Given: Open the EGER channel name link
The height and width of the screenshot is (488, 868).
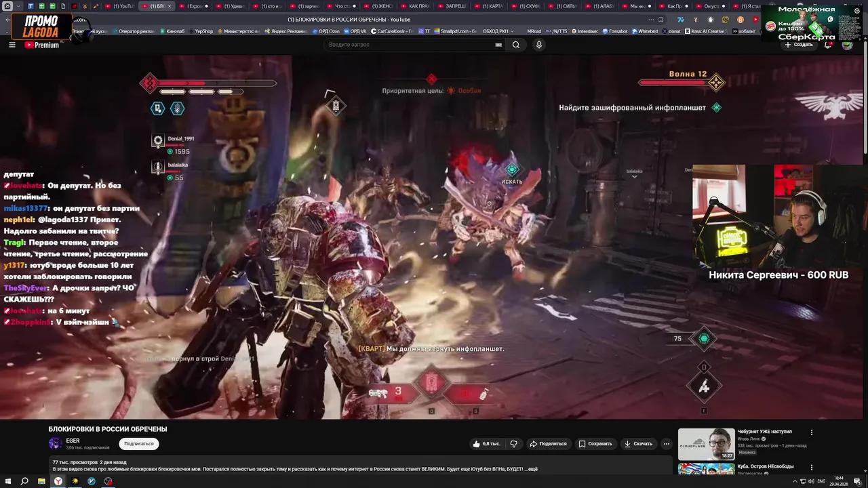Looking at the screenshot, I should (73, 441).
